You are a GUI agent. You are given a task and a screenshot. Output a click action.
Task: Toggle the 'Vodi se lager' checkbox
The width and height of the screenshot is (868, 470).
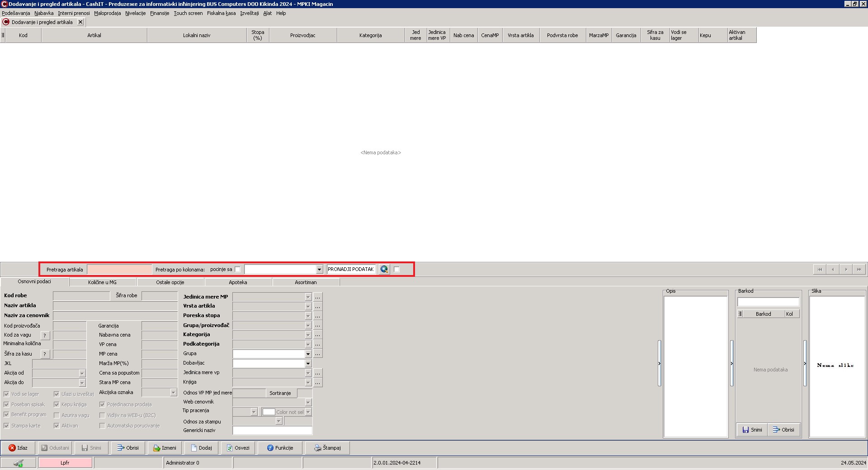(6, 394)
